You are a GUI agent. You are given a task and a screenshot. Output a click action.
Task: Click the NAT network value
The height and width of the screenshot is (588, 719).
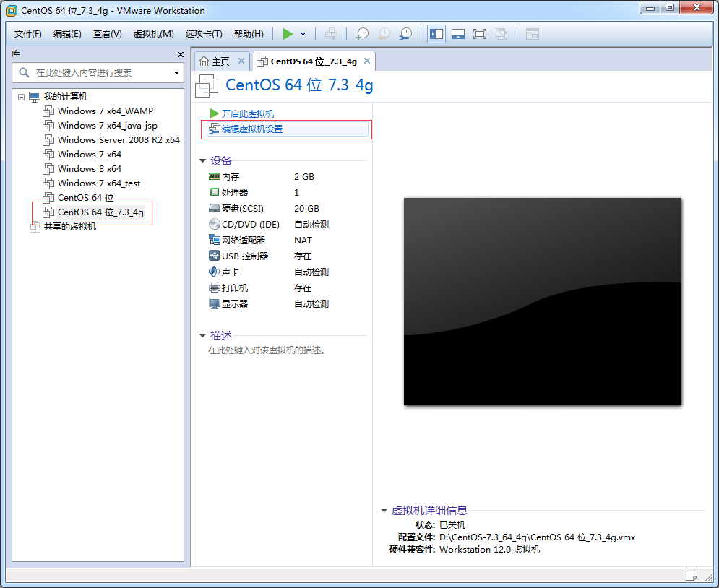point(303,240)
